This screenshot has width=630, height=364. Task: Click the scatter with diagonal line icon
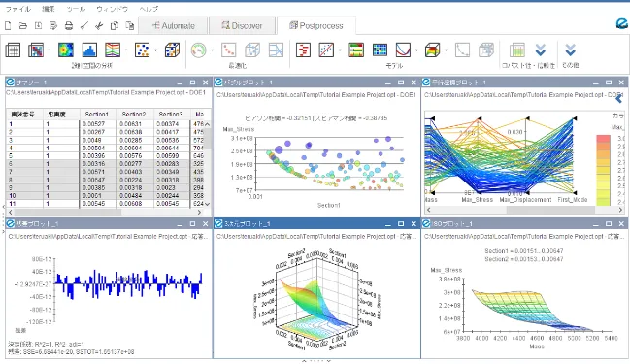326,50
